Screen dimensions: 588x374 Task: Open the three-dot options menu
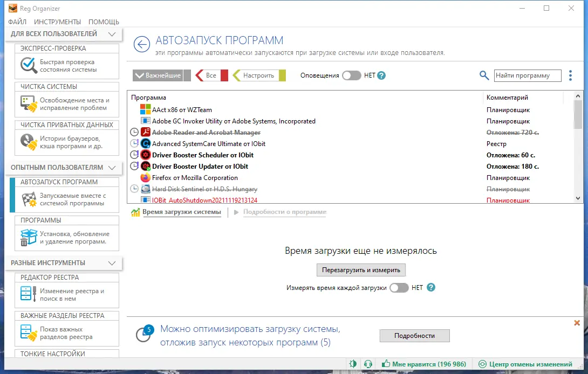[x=570, y=75]
